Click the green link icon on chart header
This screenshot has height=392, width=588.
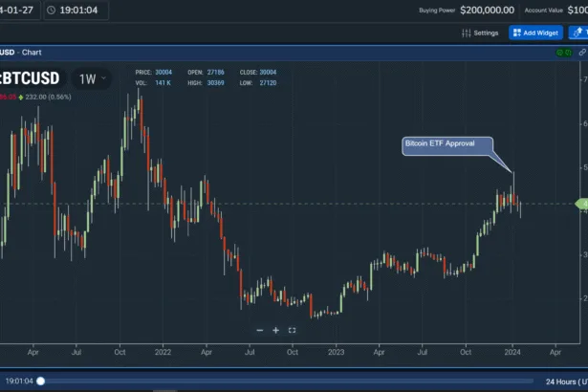tap(557, 52)
